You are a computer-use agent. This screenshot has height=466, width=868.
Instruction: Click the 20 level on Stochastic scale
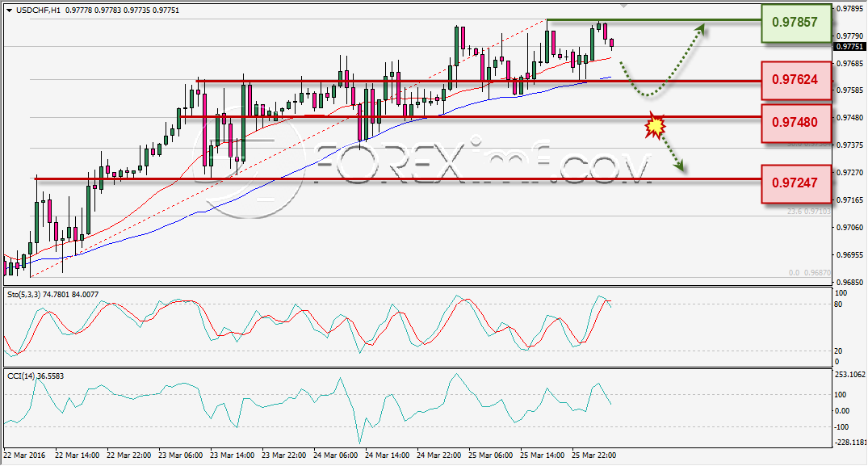click(838, 351)
